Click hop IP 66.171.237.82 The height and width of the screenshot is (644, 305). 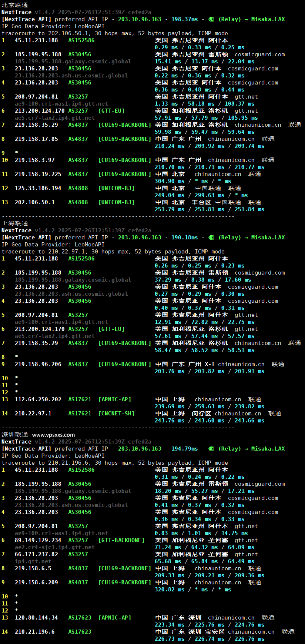(36, 554)
